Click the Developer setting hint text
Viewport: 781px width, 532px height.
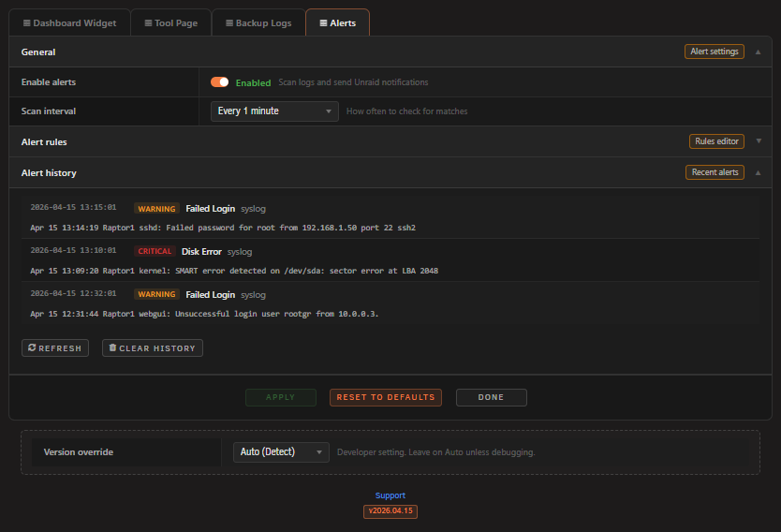pos(435,452)
